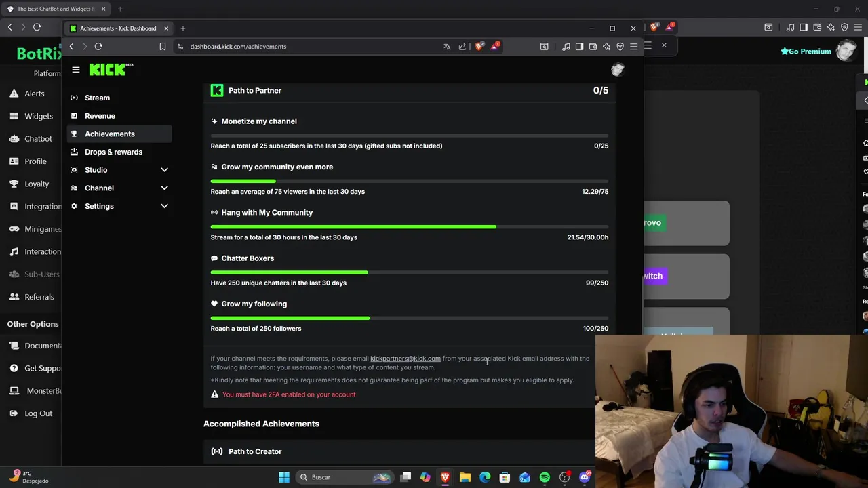868x488 pixels.
Task: Click the 'You must have 2FA enabled' message
Action: tap(289, 394)
